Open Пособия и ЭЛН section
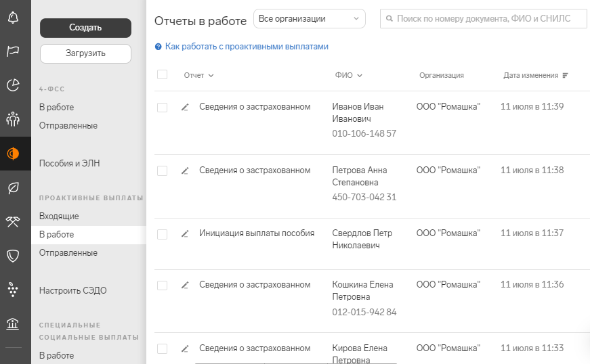Viewport: 590px width, 364px height. (x=70, y=164)
